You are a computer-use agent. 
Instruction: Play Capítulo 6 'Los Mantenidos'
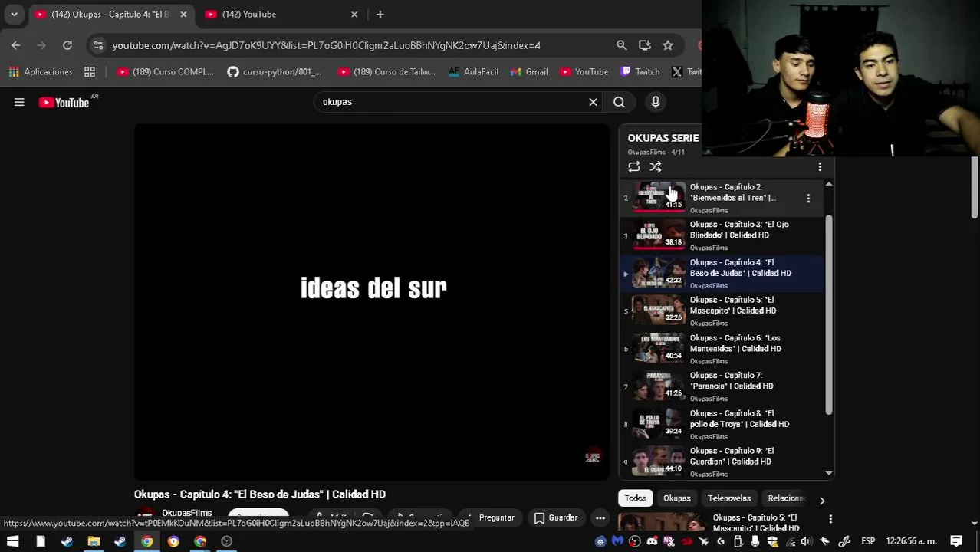click(721, 349)
